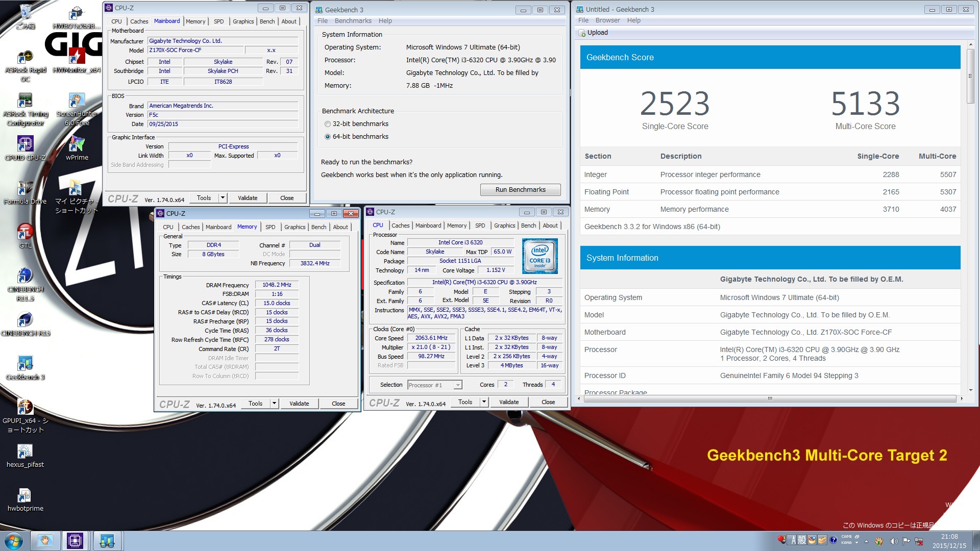Image resolution: width=980 pixels, height=551 pixels.
Task: Click the volume speaker tray icon
Action: click(893, 541)
